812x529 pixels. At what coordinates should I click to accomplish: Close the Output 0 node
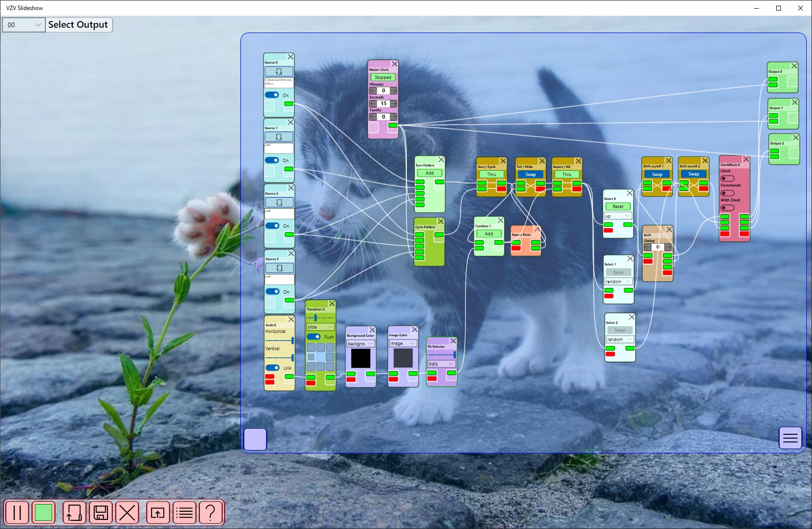click(x=794, y=66)
